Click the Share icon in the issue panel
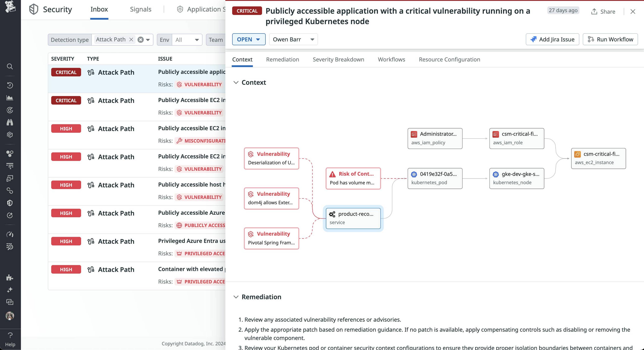This screenshot has width=644, height=350. [595, 11]
